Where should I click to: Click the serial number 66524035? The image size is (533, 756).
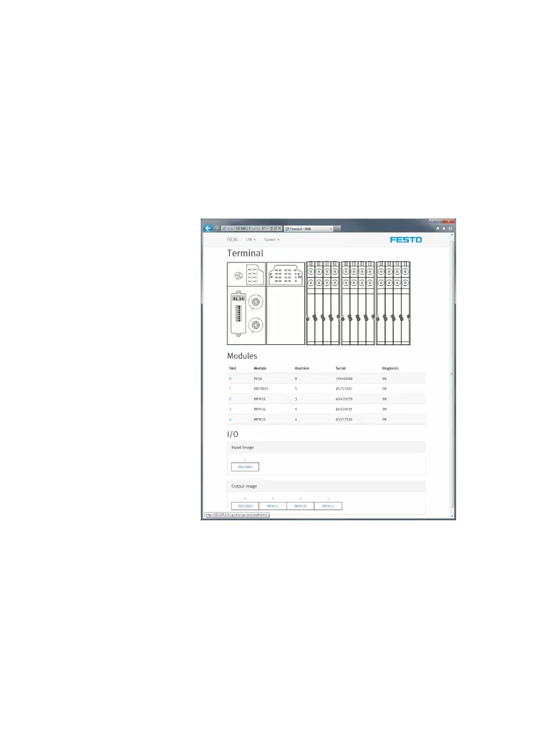click(344, 409)
